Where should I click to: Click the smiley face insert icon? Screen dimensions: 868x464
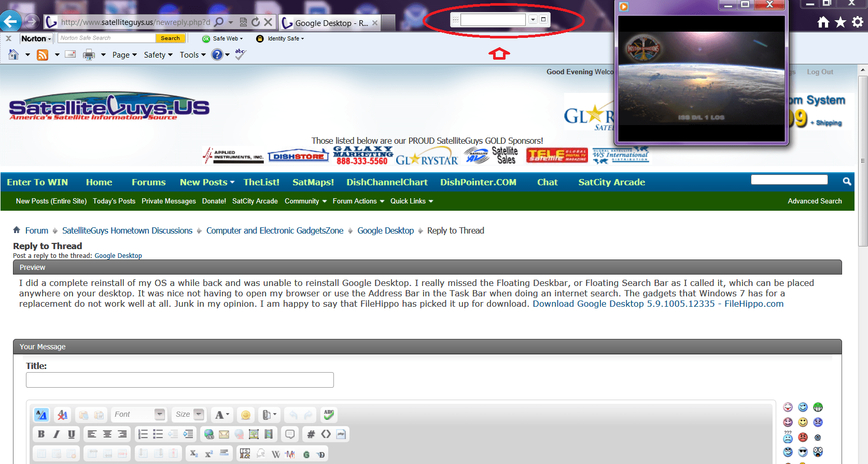pyautogui.click(x=246, y=415)
